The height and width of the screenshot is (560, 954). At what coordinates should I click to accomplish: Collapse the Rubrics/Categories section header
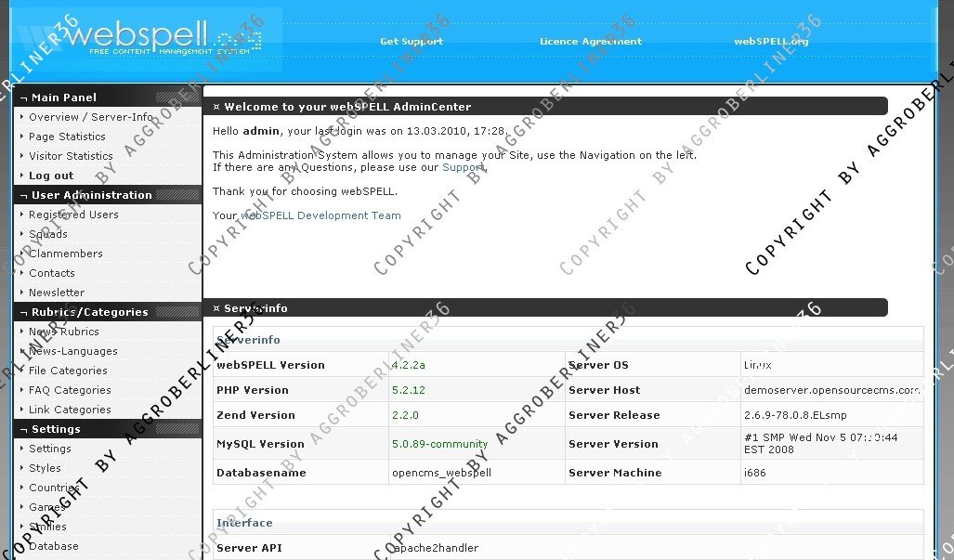point(108,312)
